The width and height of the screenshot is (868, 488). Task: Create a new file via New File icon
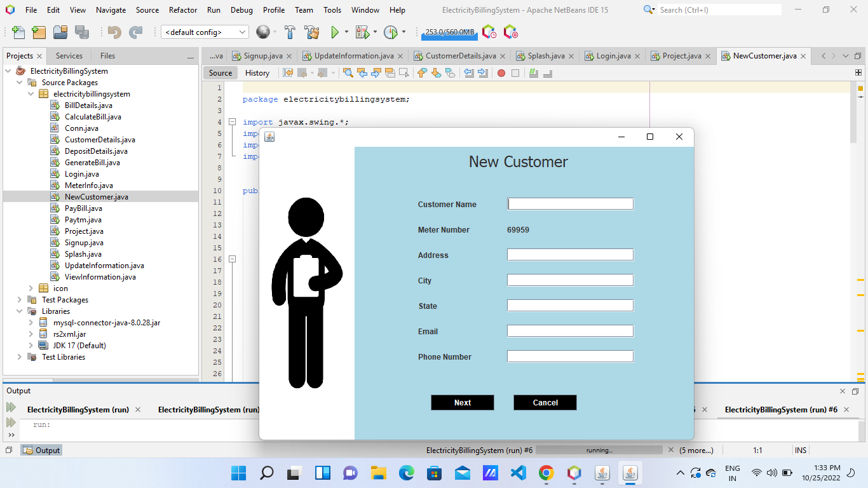point(17,31)
